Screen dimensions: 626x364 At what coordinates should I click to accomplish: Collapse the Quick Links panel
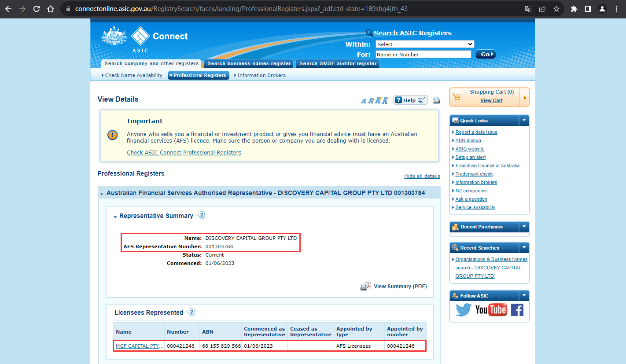(x=524, y=120)
